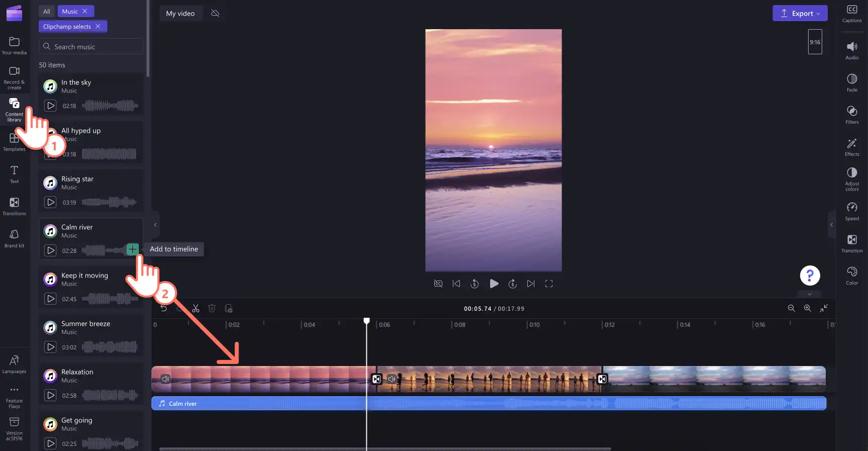This screenshot has height=451, width=868.
Task: Open the Filters panel
Action: coord(852,115)
